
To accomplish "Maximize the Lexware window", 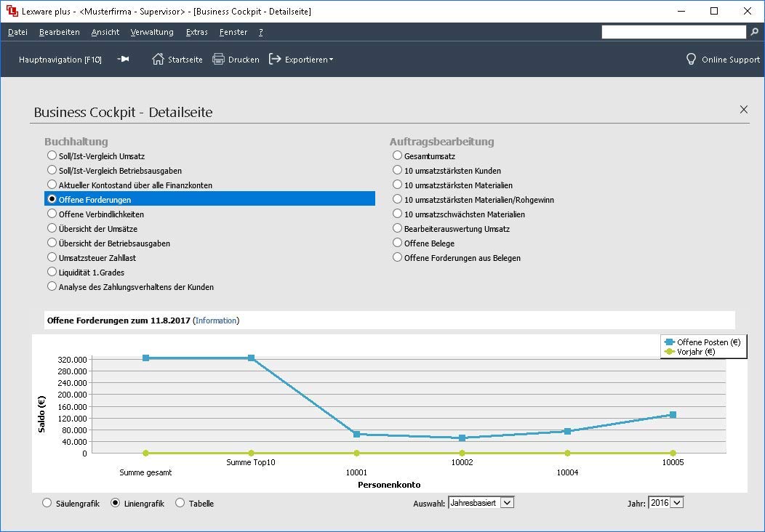I will click(x=714, y=11).
